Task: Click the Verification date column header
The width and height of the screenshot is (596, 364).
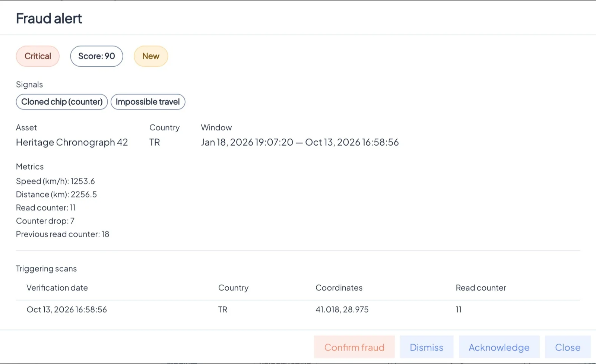Action: tap(57, 288)
